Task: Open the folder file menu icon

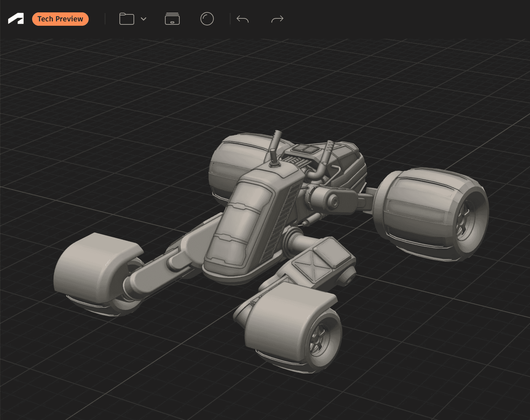Action: point(127,19)
